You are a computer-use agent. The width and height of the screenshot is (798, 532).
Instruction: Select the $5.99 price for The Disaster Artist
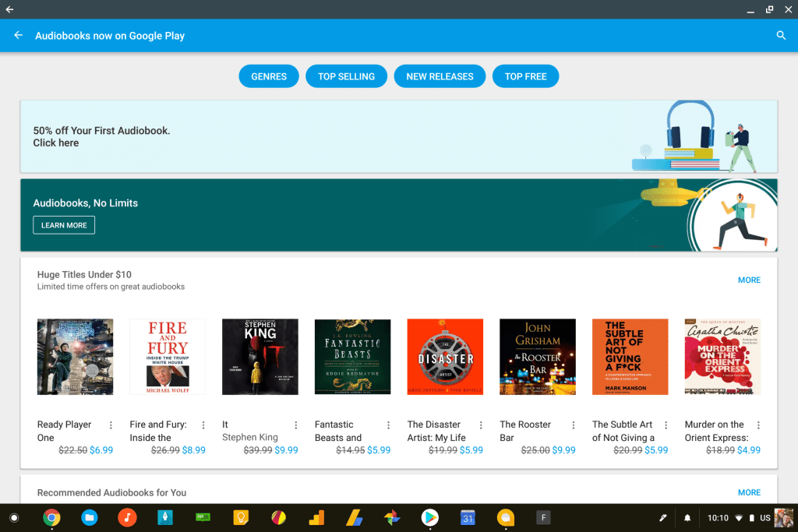471,450
